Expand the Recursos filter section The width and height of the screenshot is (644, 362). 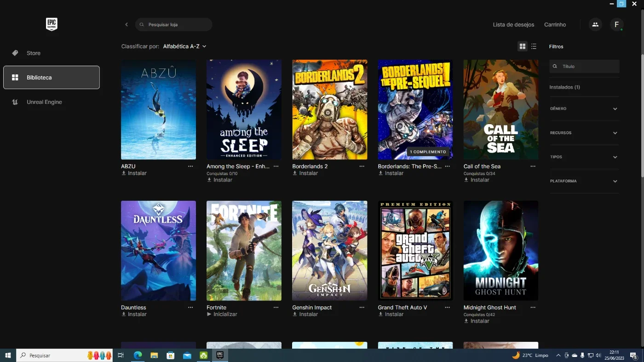584,133
